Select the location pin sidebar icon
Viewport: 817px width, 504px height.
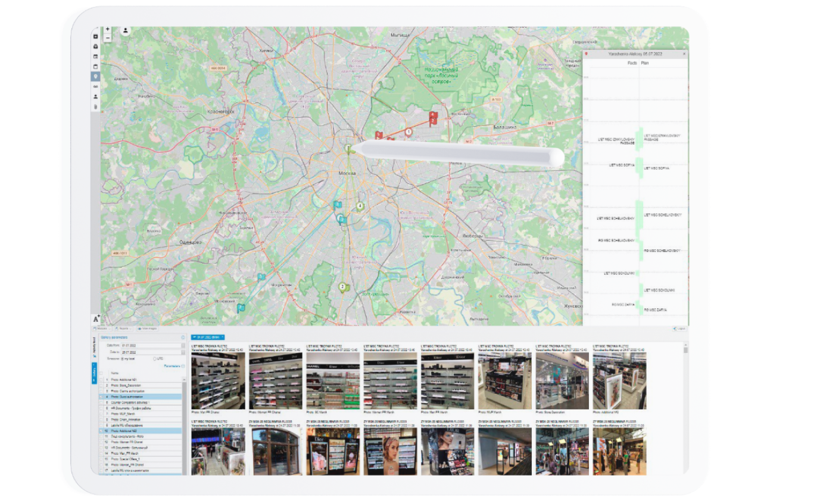tap(95, 76)
